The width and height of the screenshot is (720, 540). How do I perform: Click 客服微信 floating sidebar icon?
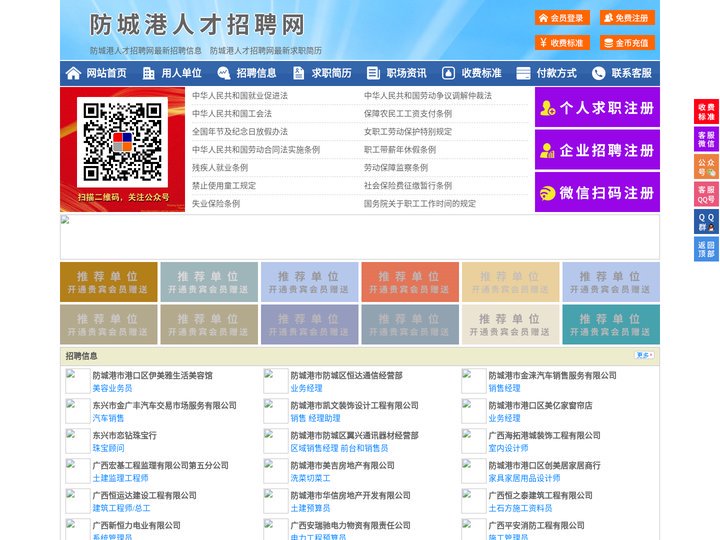coord(706,139)
